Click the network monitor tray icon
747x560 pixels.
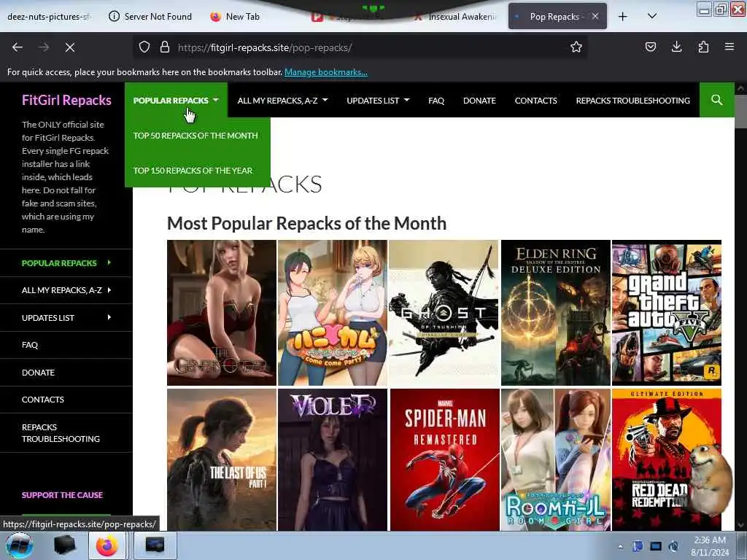pyautogui.click(x=656, y=547)
